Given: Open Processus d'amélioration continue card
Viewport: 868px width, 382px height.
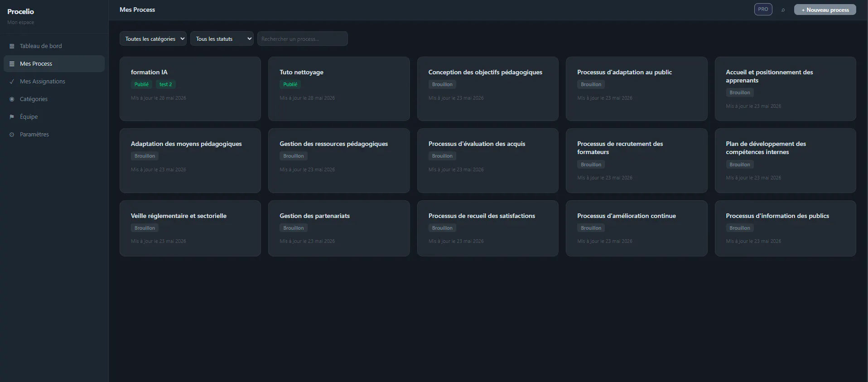Looking at the screenshot, I should pyautogui.click(x=637, y=228).
